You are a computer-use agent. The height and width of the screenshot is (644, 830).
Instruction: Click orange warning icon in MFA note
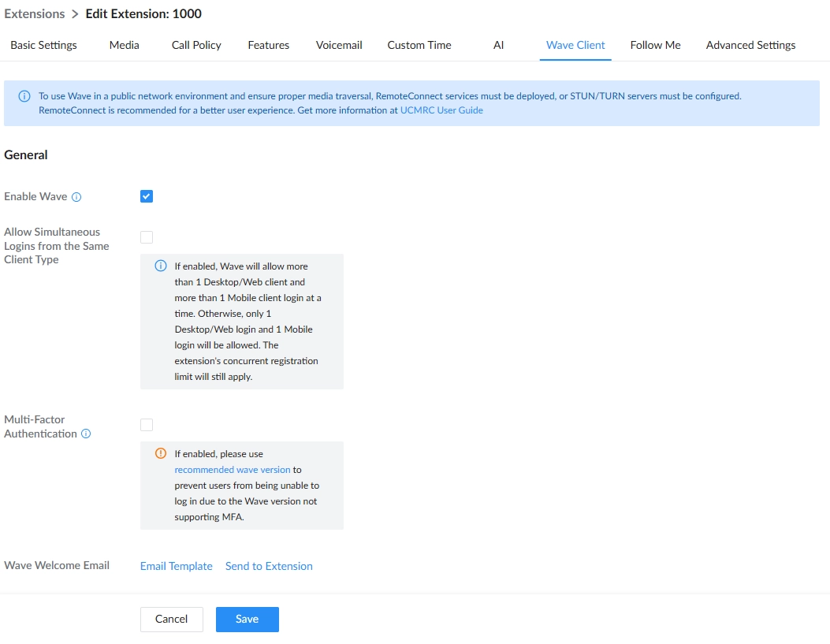[160, 453]
